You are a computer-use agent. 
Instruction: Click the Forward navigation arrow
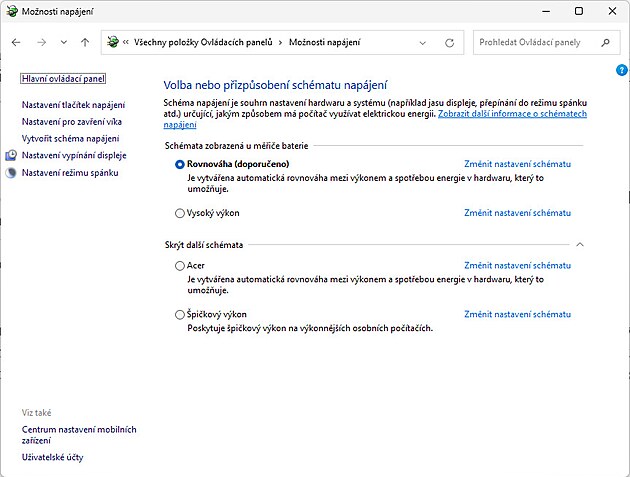click(41, 43)
